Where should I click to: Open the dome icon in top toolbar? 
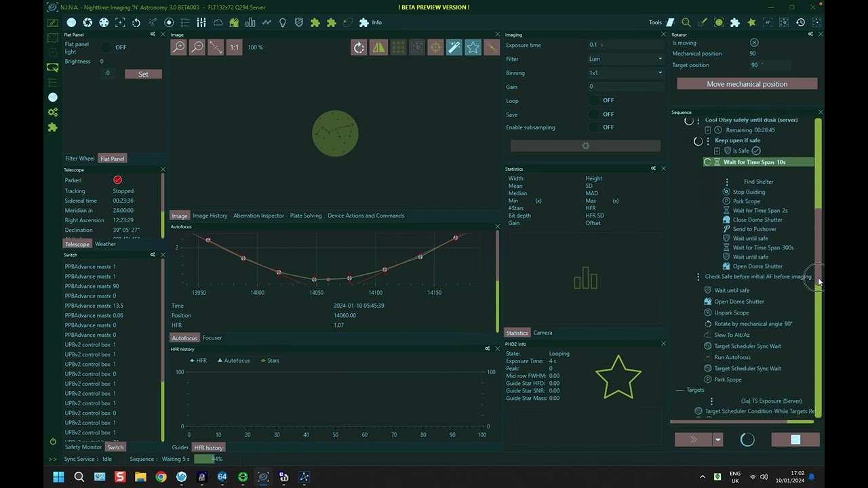tap(234, 22)
